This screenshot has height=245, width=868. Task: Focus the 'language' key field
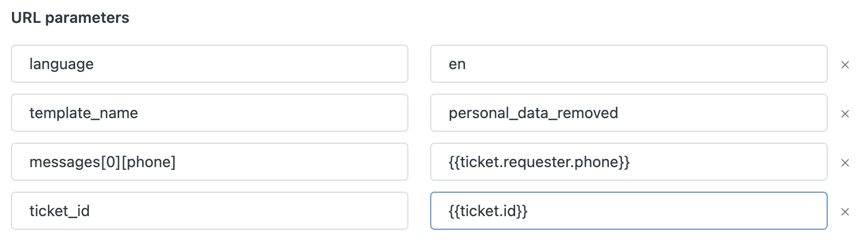(x=210, y=64)
